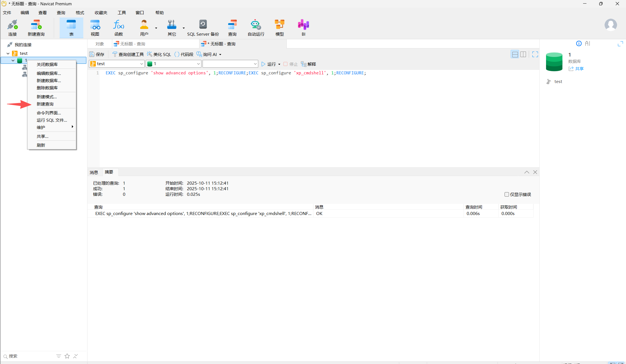
Task: Select 新建查询 in the context menu
Action: [x=45, y=104]
